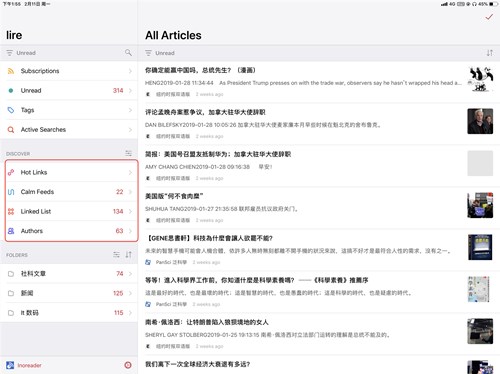Open the Folders settings sliders icon
Image resolution: width=500 pixels, height=374 pixels.
pyautogui.click(x=116, y=255)
